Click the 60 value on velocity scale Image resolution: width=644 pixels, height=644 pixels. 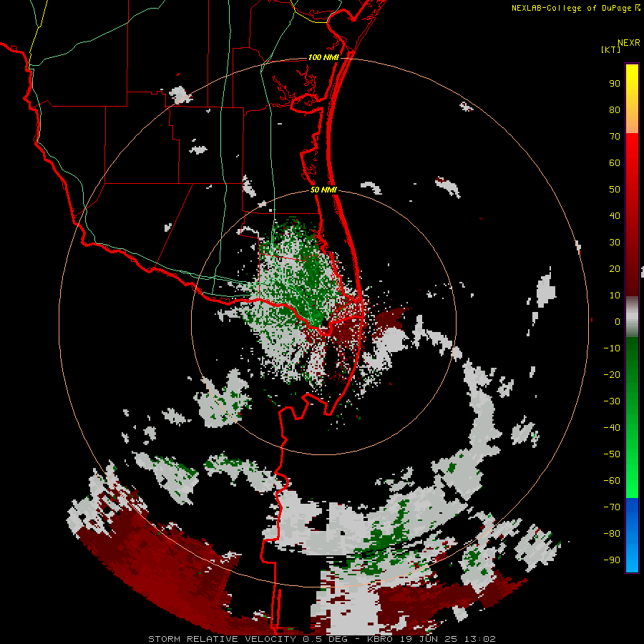click(x=615, y=163)
